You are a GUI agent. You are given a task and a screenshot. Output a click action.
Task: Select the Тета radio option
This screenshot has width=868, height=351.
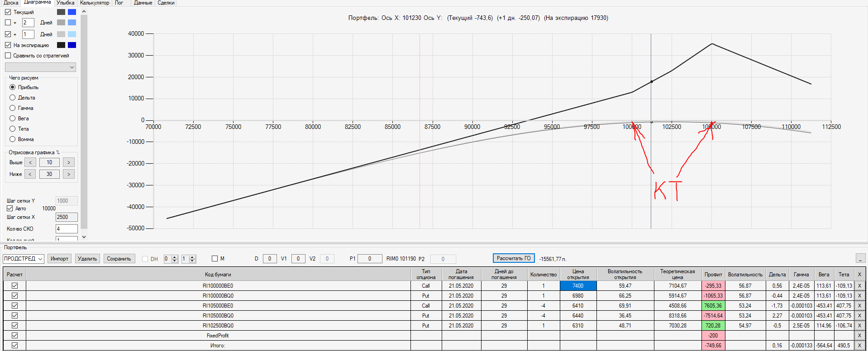(13, 129)
